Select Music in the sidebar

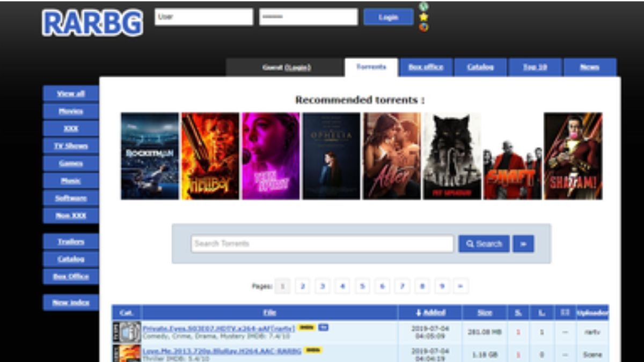[71, 181]
